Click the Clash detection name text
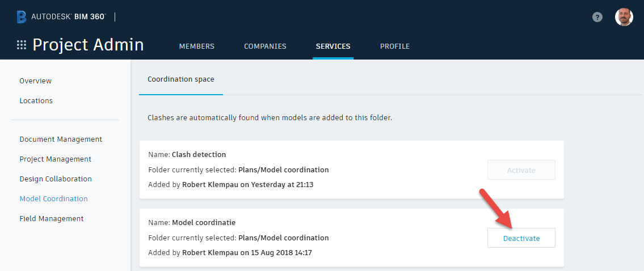 point(199,155)
